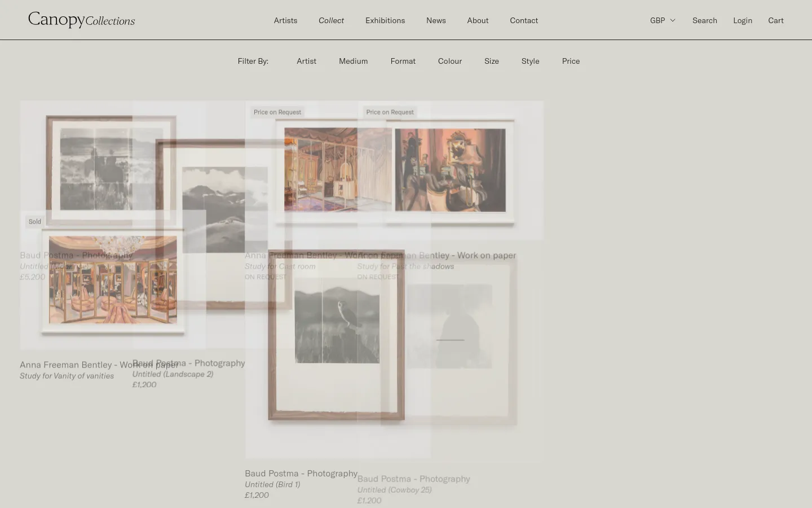The height and width of the screenshot is (508, 812).
Task: Go to the Collect page
Action: 331,20
